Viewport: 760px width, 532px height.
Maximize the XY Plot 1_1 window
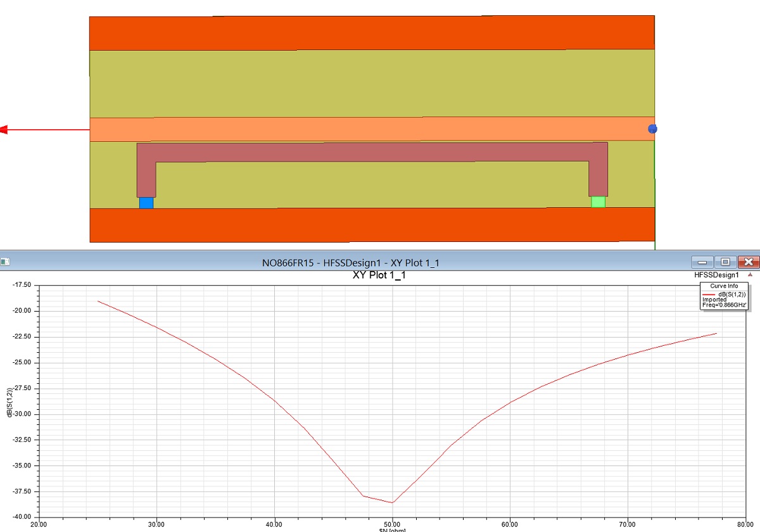pos(725,262)
